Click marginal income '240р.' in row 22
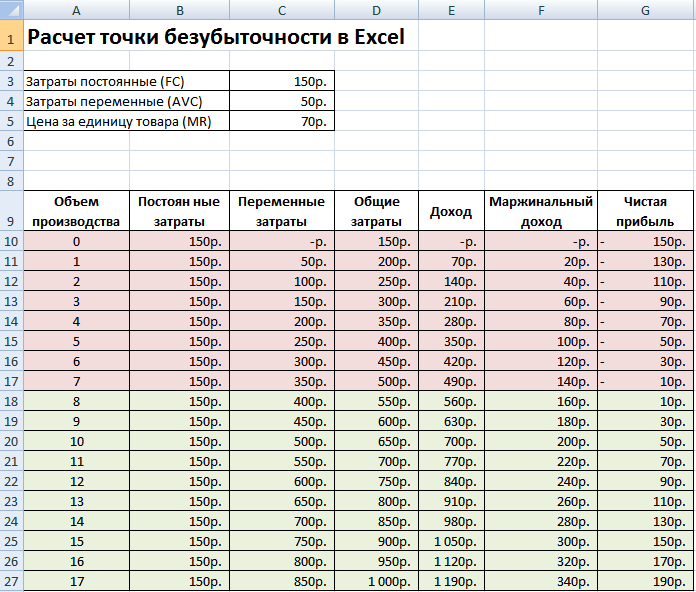The image size is (696, 592). tap(541, 481)
